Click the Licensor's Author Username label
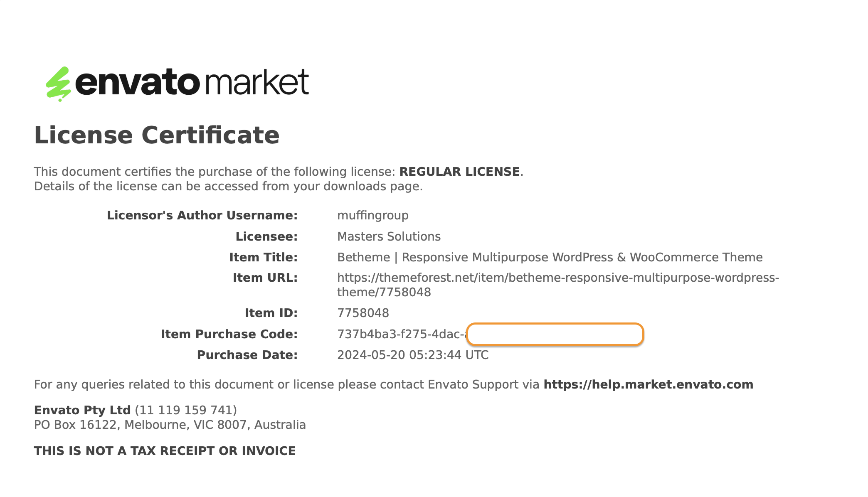 pos(202,216)
